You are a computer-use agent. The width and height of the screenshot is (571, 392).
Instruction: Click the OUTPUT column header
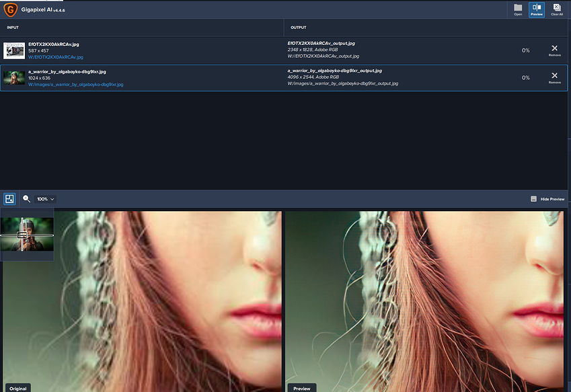[x=298, y=28]
